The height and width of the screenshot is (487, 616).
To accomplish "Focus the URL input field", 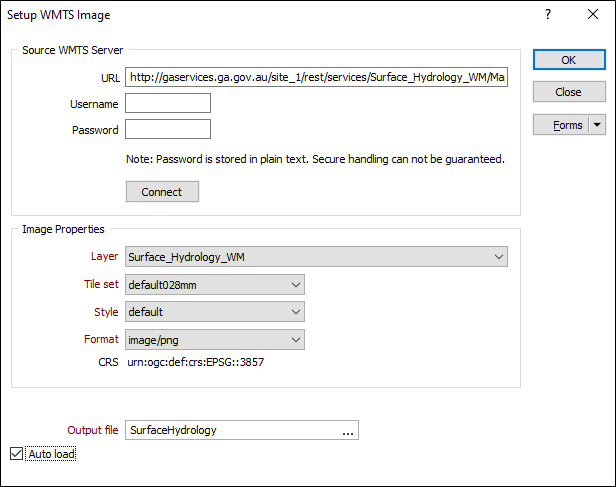I will pos(316,77).
